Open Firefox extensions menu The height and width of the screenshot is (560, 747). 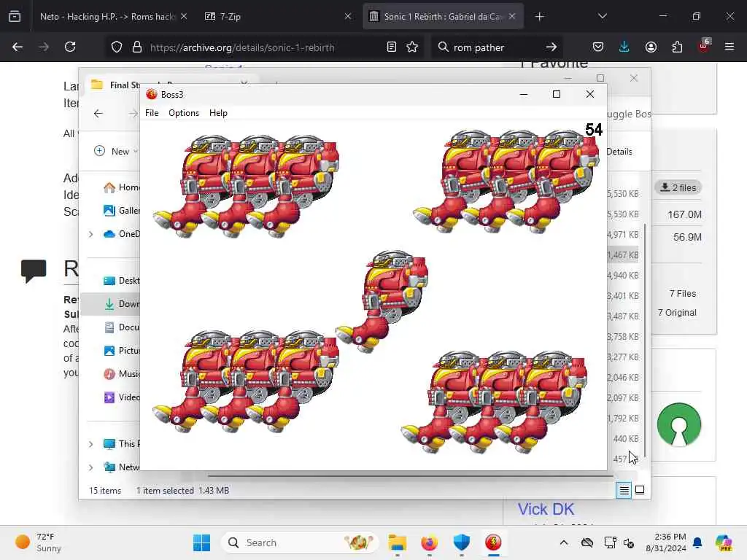click(x=677, y=47)
